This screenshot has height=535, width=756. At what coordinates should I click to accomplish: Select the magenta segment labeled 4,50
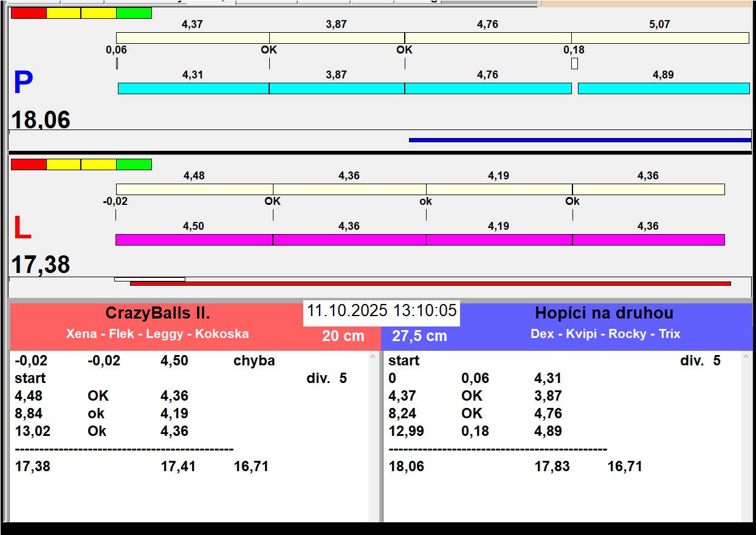(x=194, y=240)
